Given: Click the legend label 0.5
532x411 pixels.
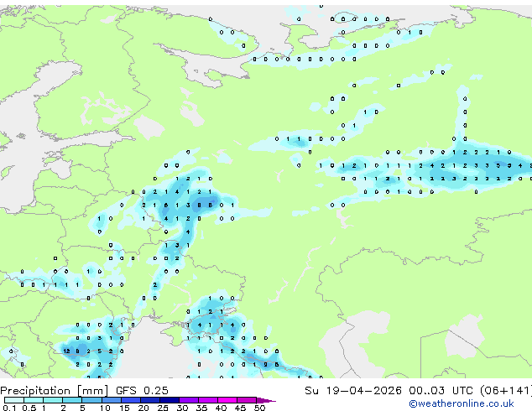Looking at the screenshot, I should [x=29, y=408].
